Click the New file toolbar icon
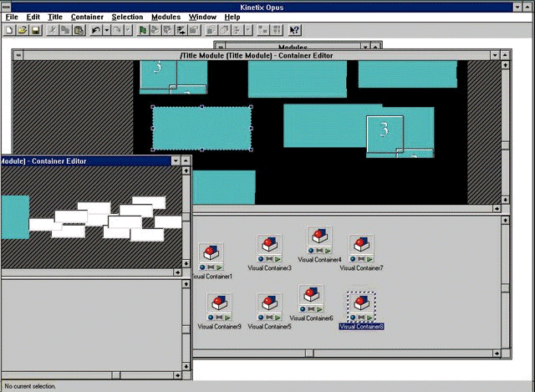The image size is (535, 392). coord(9,30)
